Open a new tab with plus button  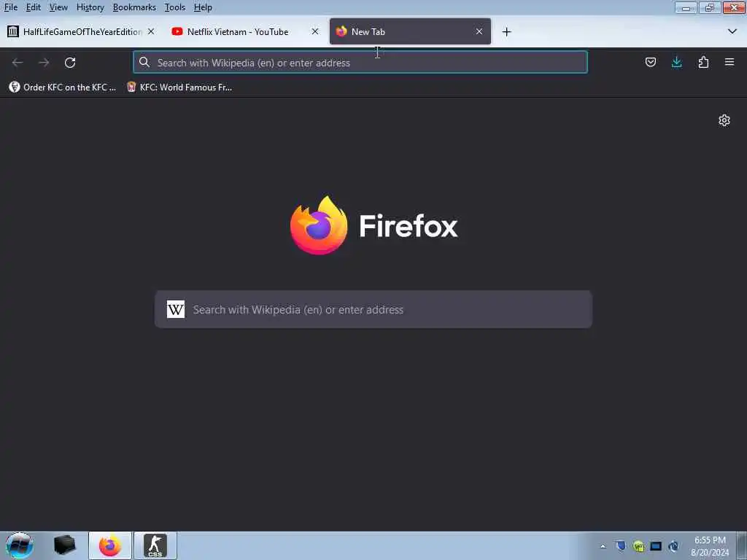point(506,32)
